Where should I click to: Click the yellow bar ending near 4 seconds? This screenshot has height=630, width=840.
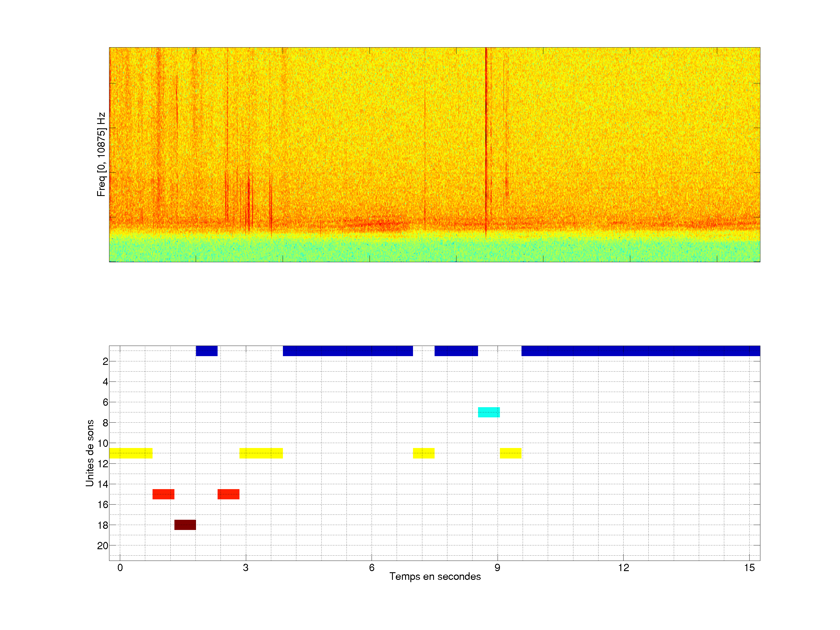point(261,453)
